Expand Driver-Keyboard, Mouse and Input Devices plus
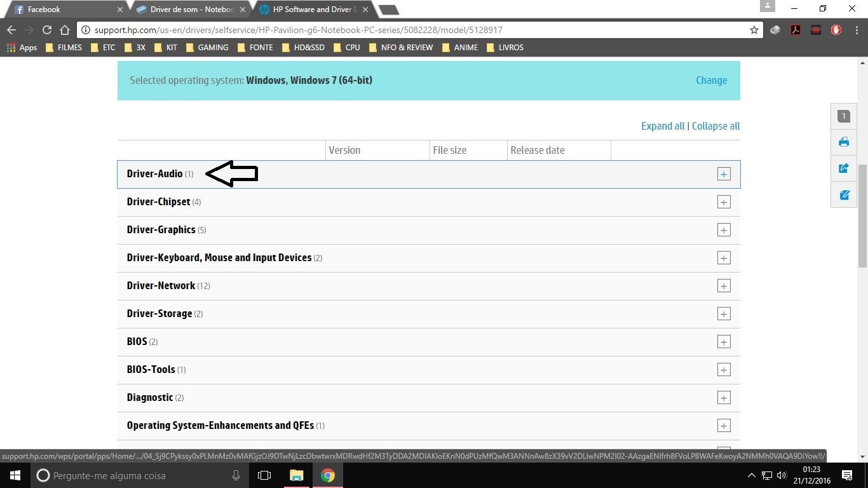The width and height of the screenshot is (868, 488). pyautogui.click(x=723, y=258)
